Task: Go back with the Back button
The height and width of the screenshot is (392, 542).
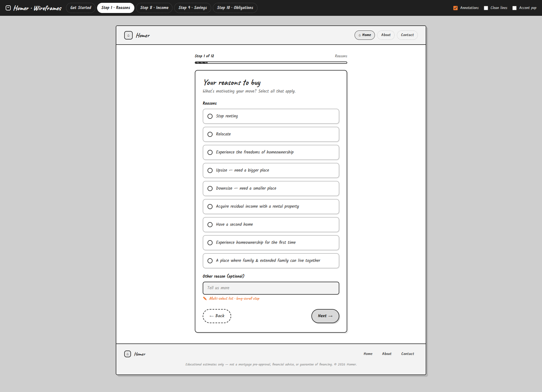Action: (217, 316)
